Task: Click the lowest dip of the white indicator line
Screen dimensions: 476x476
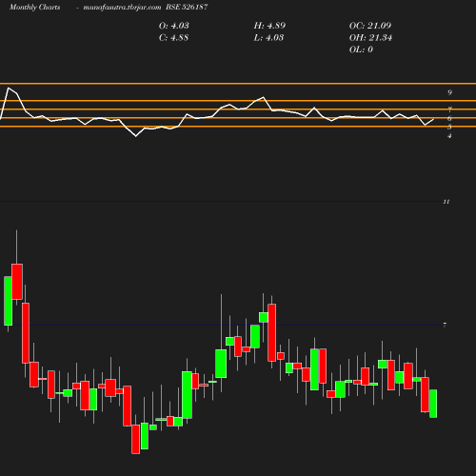Action: pyautogui.click(x=136, y=136)
